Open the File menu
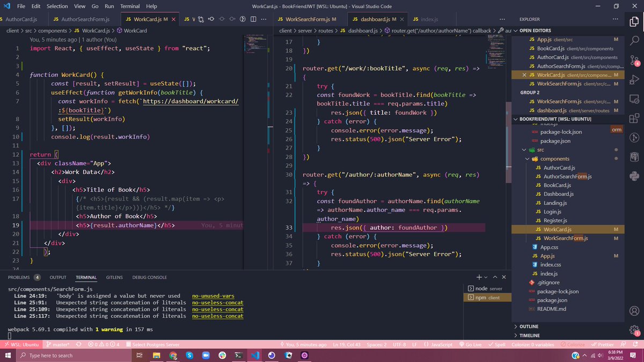Screen dimensions: 644x362 click(21, 6)
